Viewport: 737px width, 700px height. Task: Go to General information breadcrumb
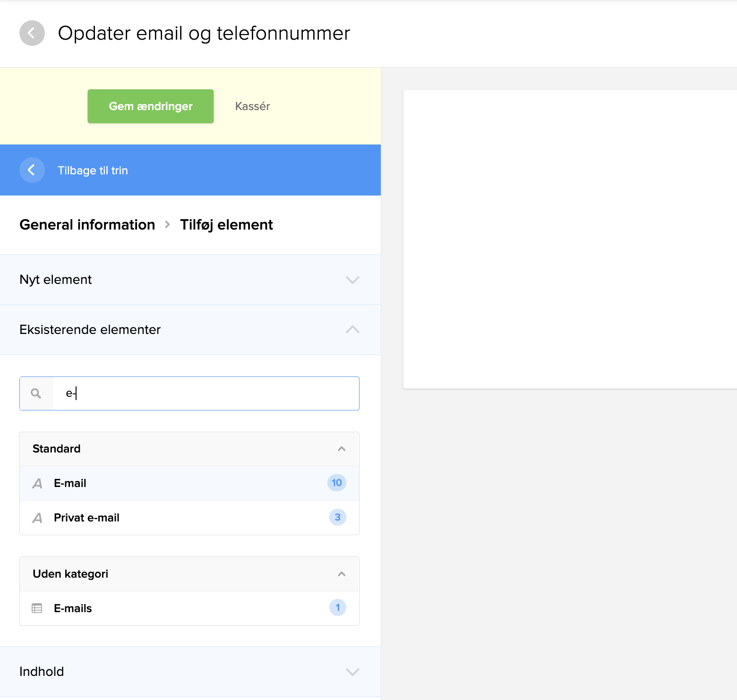[x=87, y=225]
